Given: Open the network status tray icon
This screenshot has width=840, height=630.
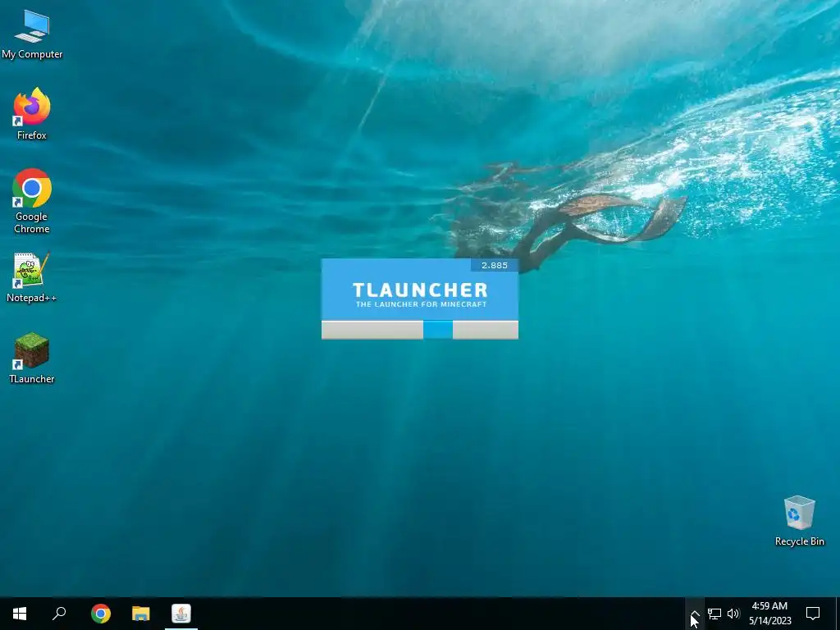Looking at the screenshot, I should click(x=714, y=614).
